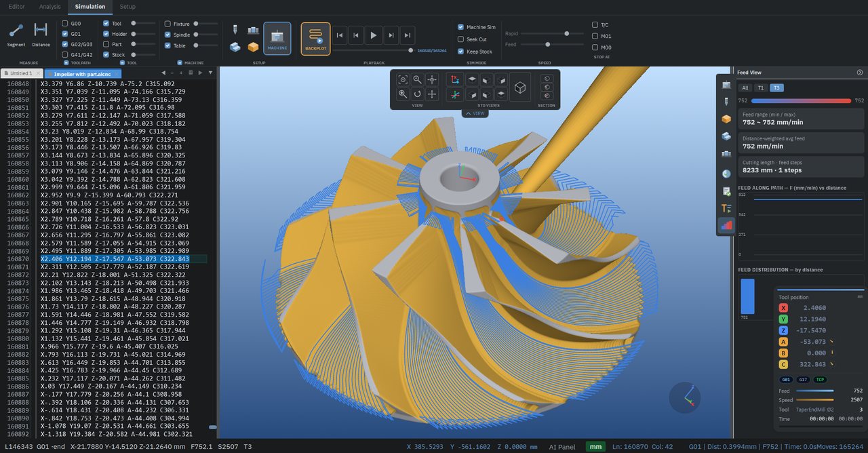Screen dimensions: 868x453
Task: Step to the previous block
Action: pos(357,36)
